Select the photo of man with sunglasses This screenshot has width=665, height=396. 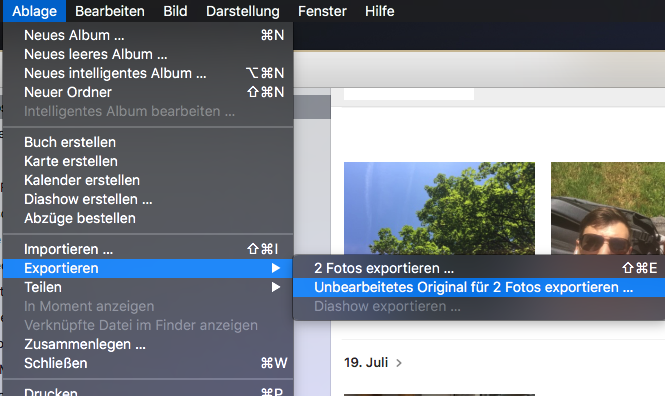[608, 208]
